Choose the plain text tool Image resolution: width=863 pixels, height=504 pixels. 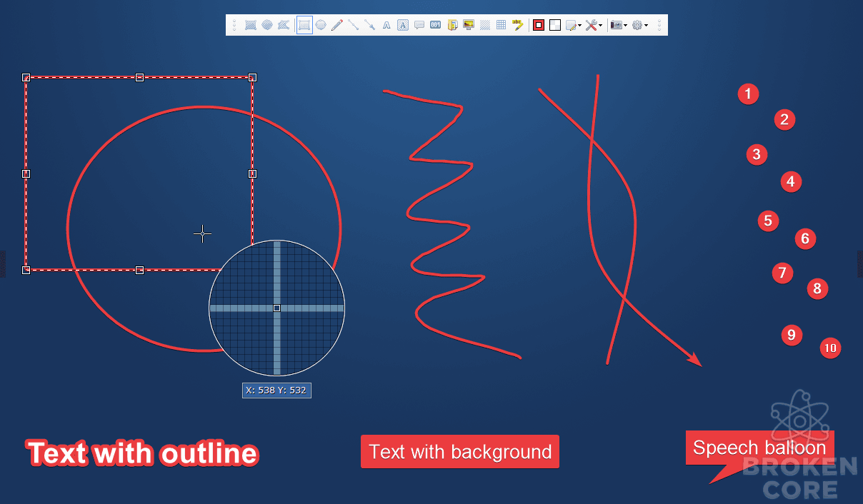(x=386, y=25)
